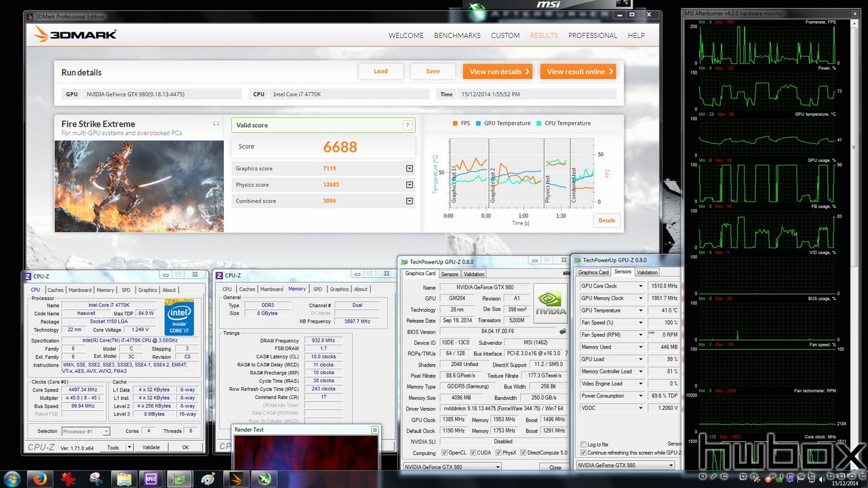Open the 3DMark CUSTOM menu
868x488 pixels.
[x=505, y=35]
